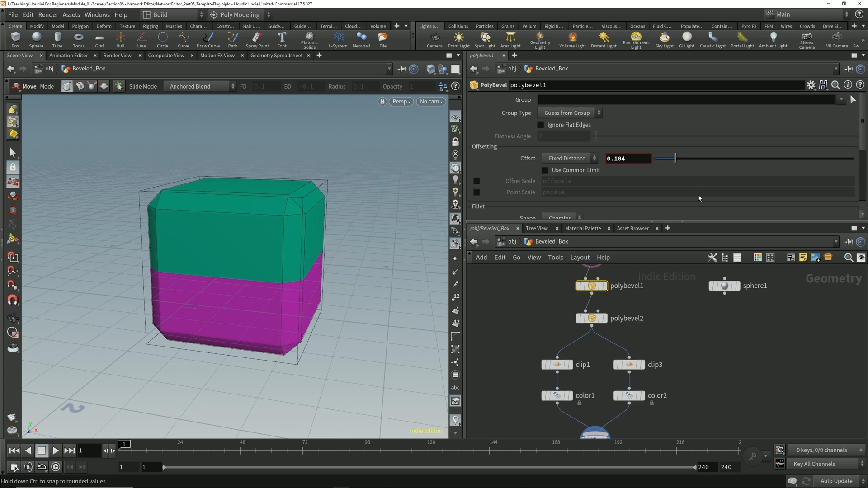
Task: Open the Fixed Distance offset dropdown
Action: tap(570, 159)
